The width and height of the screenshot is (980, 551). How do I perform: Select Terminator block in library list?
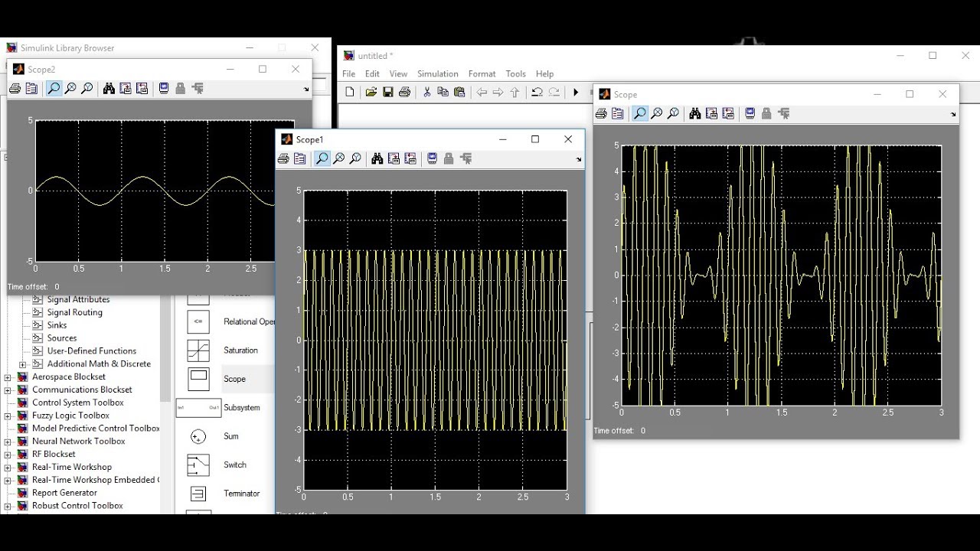(x=242, y=494)
